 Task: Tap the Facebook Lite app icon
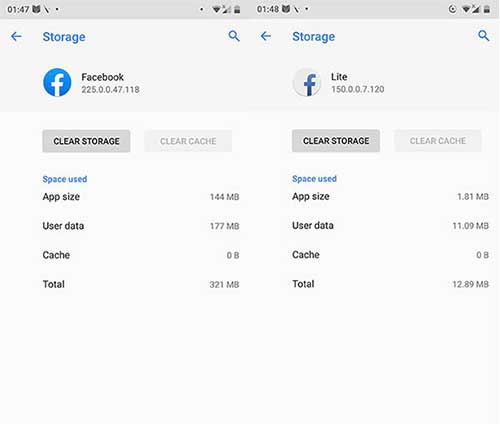307,82
